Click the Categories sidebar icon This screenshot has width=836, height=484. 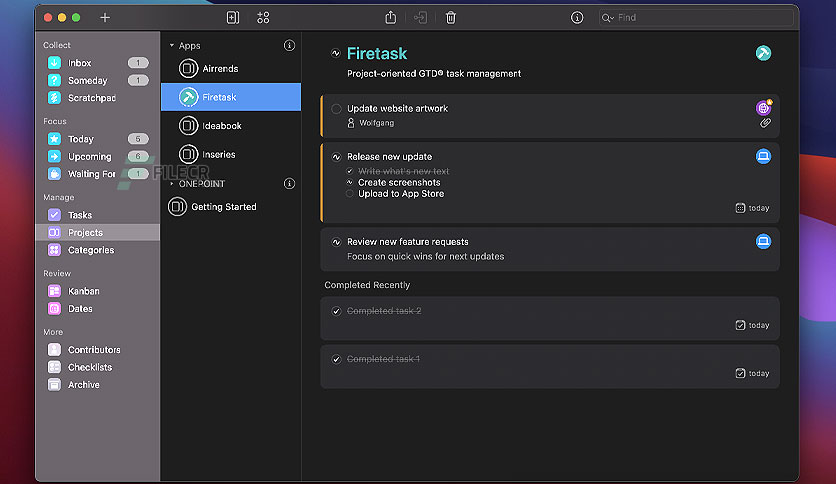click(54, 250)
